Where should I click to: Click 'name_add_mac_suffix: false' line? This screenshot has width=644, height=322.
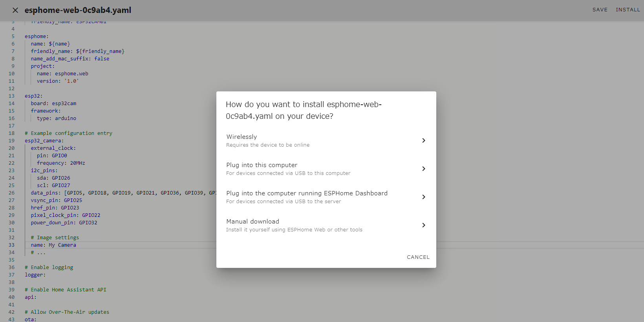(x=70, y=59)
